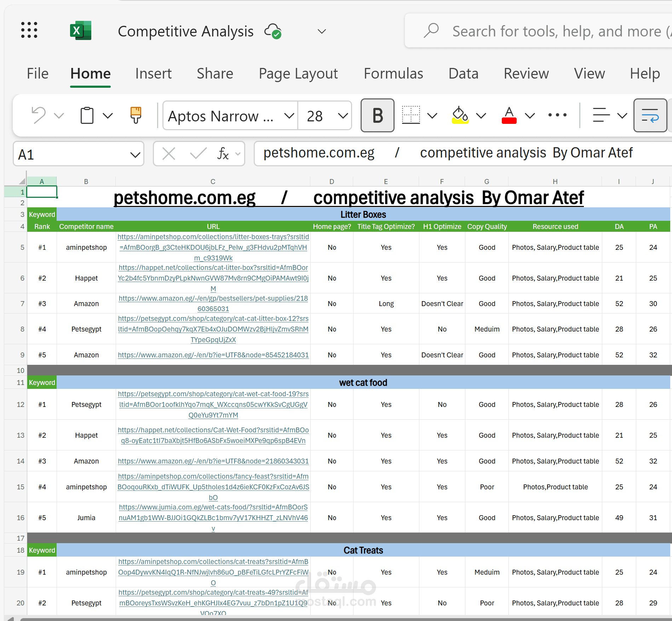Image resolution: width=672 pixels, height=621 pixels.
Task: Apply borders to the selection
Action: point(411,115)
